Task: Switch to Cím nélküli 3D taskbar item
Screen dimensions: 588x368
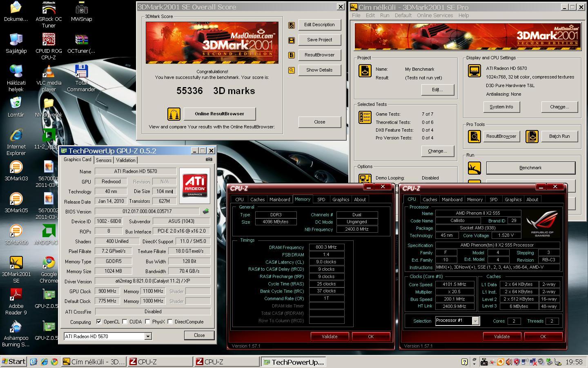Action: pos(94,362)
